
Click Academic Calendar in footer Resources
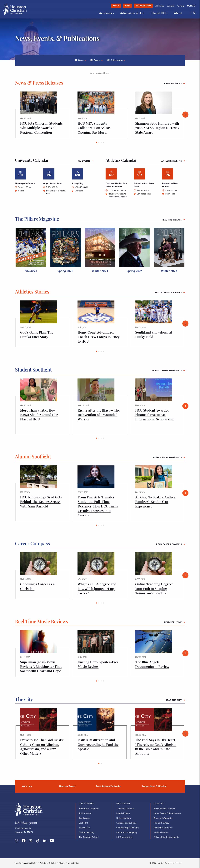pyautogui.click(x=125, y=808)
